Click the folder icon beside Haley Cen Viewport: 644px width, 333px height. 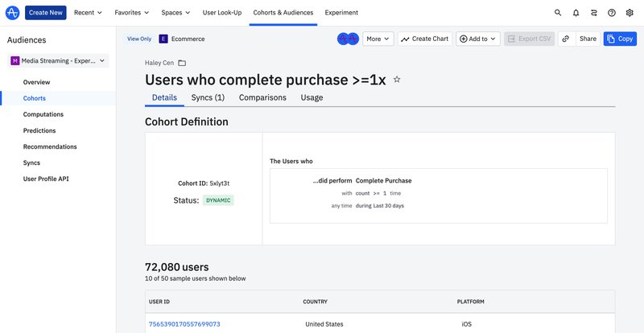(182, 63)
